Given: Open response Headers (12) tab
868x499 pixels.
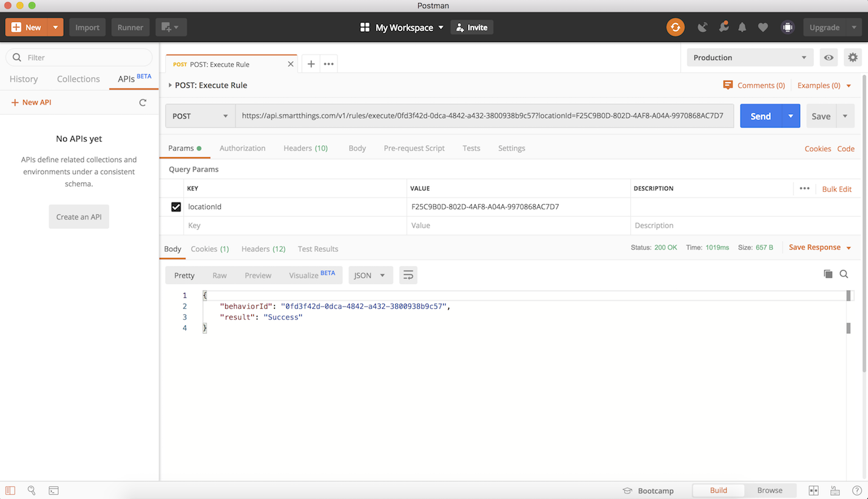Looking at the screenshot, I should click(263, 249).
